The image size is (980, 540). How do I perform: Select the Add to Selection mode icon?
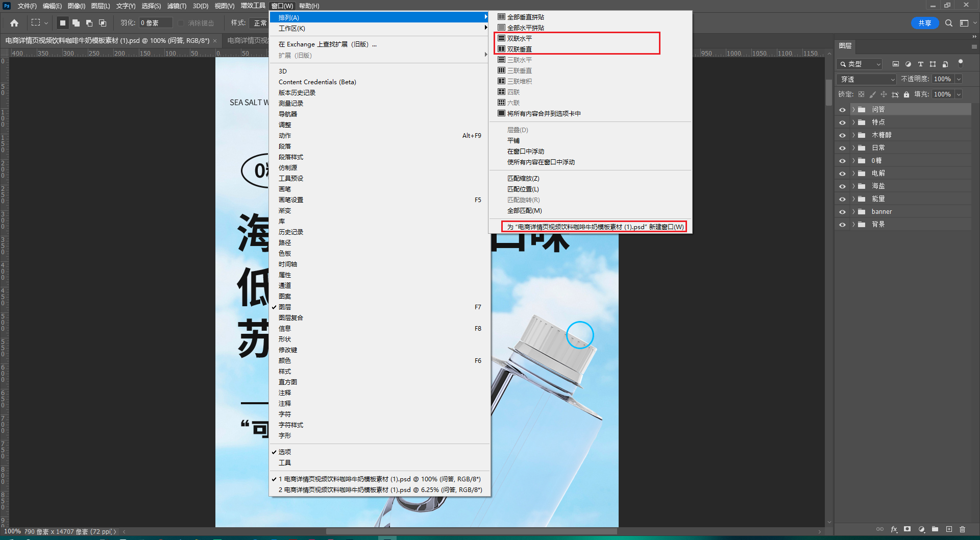[x=76, y=23]
